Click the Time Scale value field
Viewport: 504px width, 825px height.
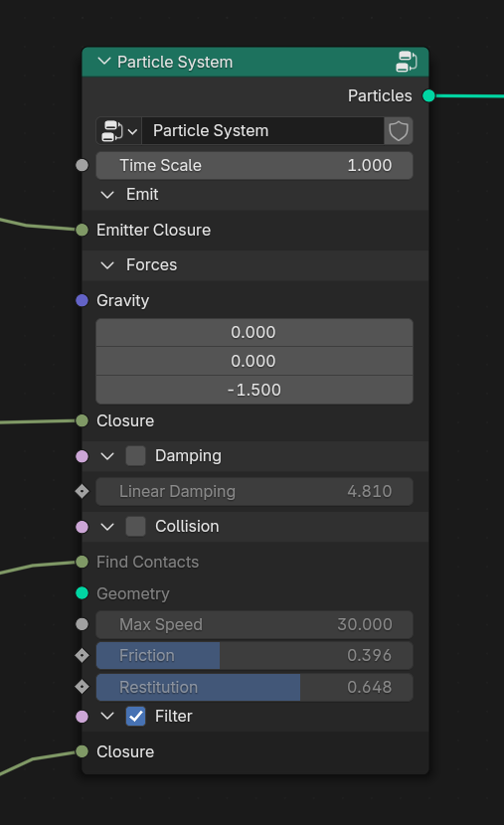(254, 165)
